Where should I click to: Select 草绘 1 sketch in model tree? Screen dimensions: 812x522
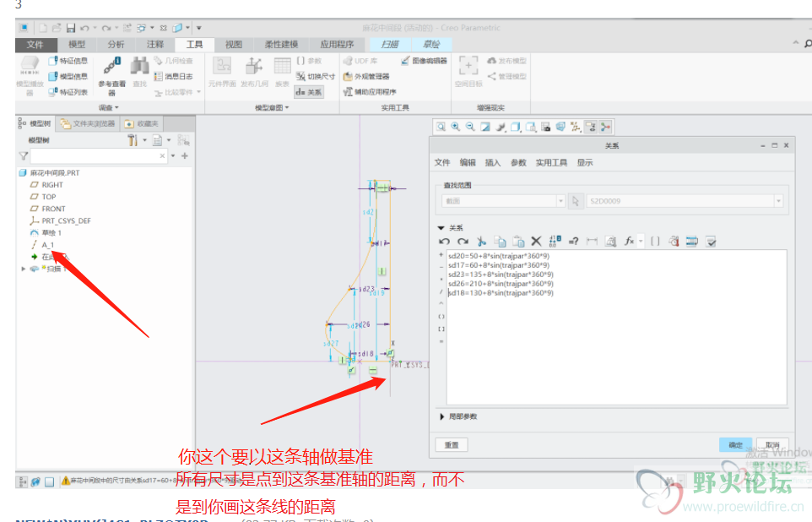click(46, 233)
